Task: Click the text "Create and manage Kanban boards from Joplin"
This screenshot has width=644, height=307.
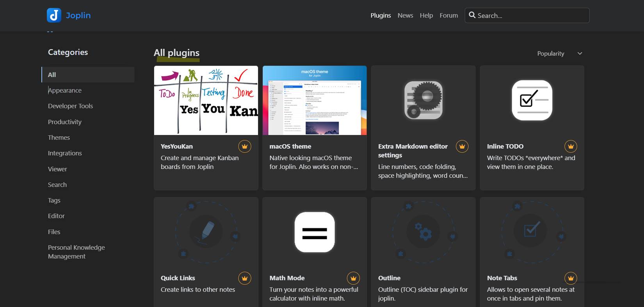Action: coord(200,162)
